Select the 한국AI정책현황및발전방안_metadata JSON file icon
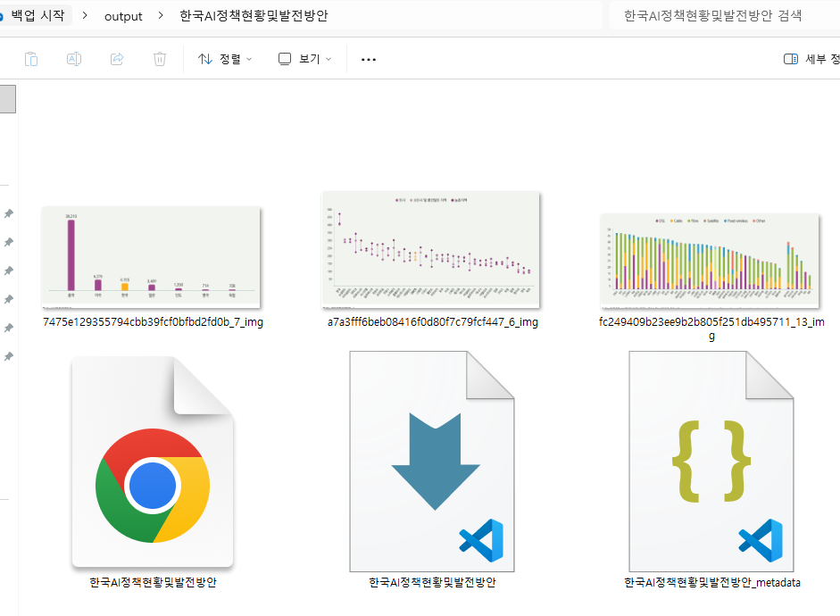Image resolution: width=840 pixels, height=616 pixels. point(711,462)
